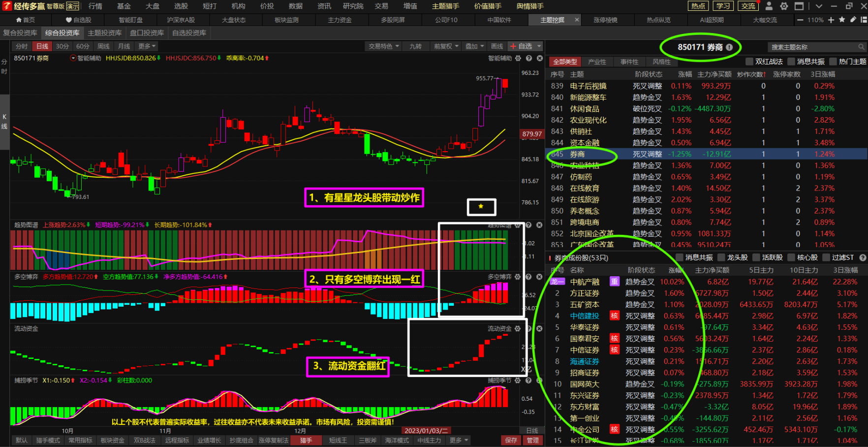This screenshot has width=868, height=447.
Task: Zoom in with the plus icon
Action: click(x=831, y=20)
